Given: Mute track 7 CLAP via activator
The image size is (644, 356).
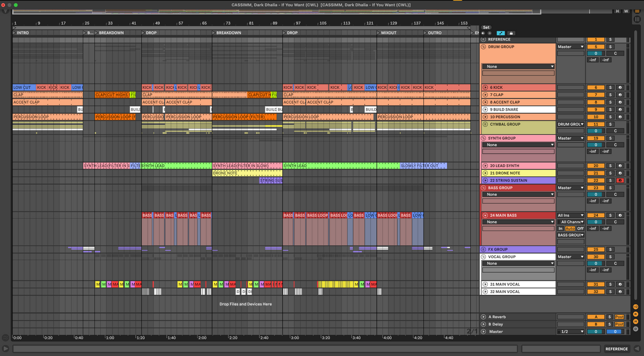Looking at the screenshot, I should 595,95.
